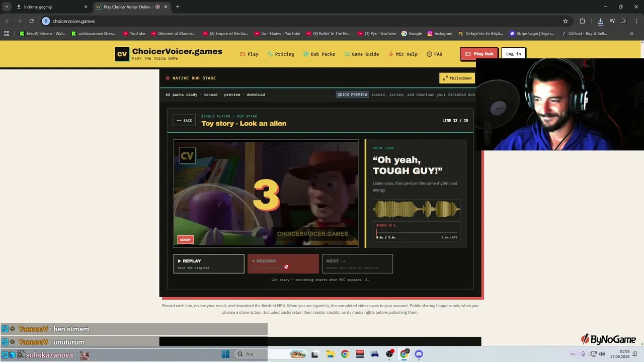Open the Play page from the navigation
The image size is (644, 362).
[249, 54]
